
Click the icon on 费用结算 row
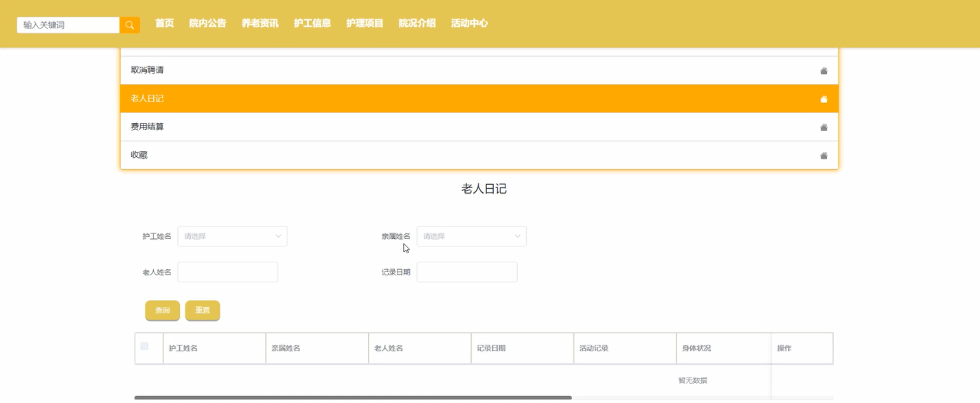pyautogui.click(x=823, y=127)
